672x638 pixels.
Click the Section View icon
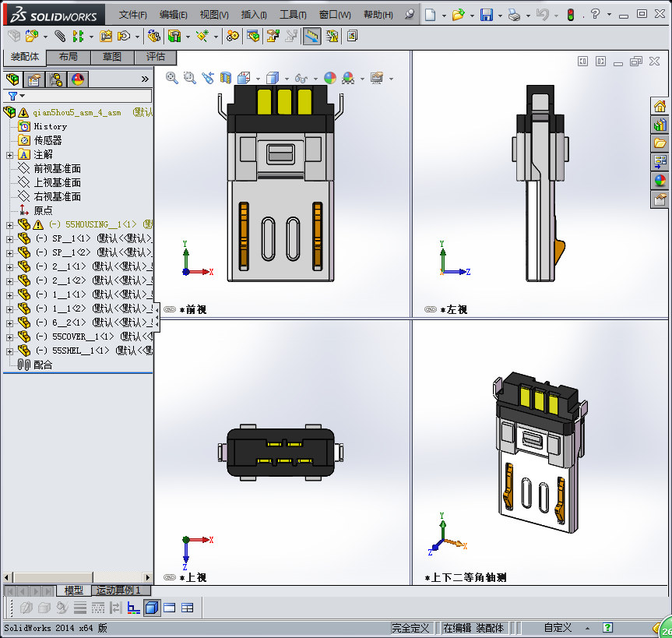pyautogui.click(x=226, y=78)
